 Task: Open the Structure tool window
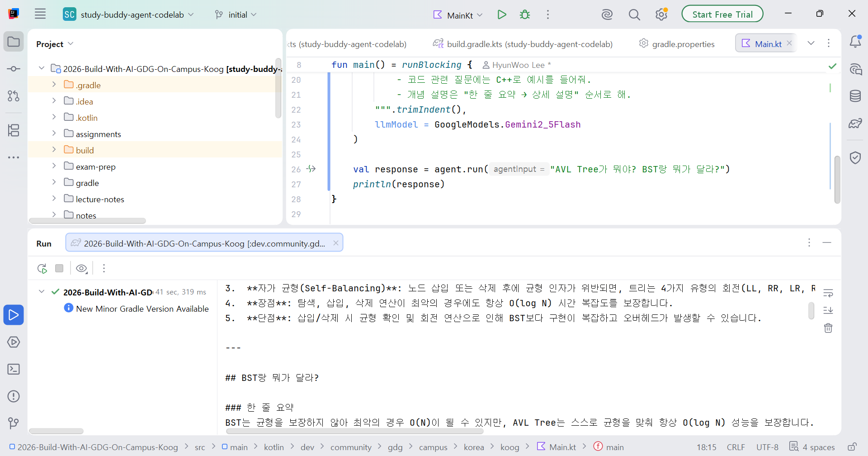click(x=14, y=130)
